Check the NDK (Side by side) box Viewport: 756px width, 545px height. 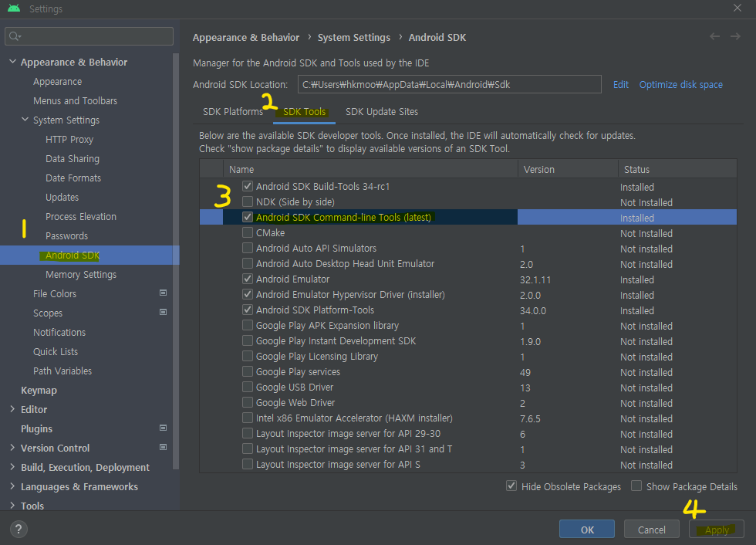tap(248, 201)
